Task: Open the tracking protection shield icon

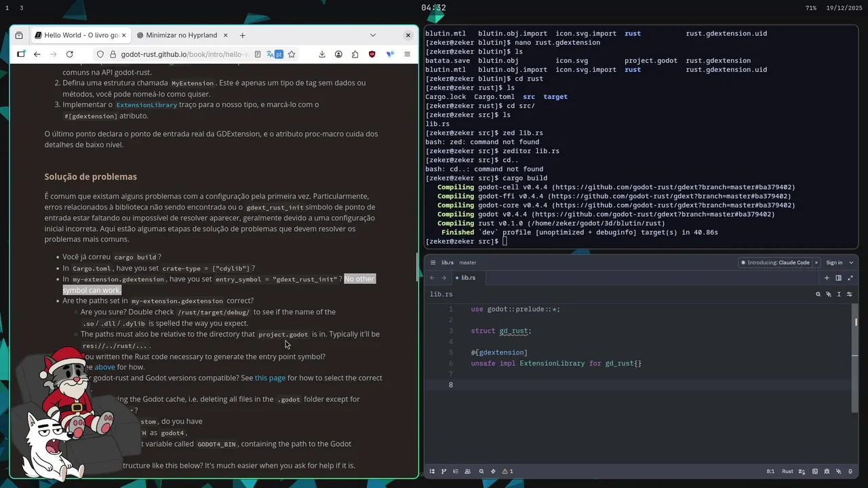Action: (100, 54)
